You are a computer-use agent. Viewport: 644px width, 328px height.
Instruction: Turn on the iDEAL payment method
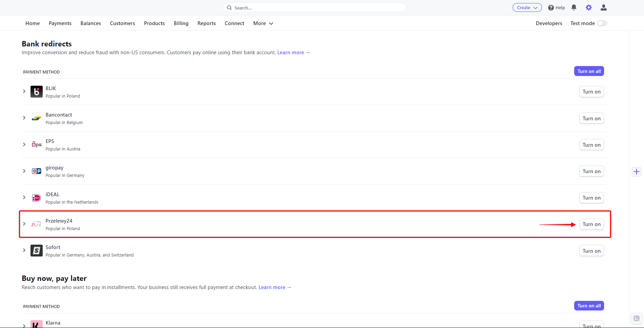coord(591,198)
